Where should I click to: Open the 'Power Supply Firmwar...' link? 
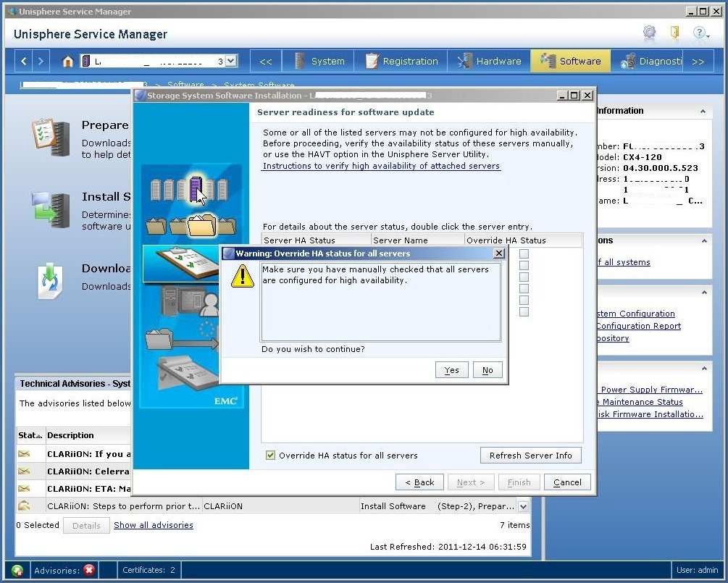pyautogui.click(x=651, y=390)
